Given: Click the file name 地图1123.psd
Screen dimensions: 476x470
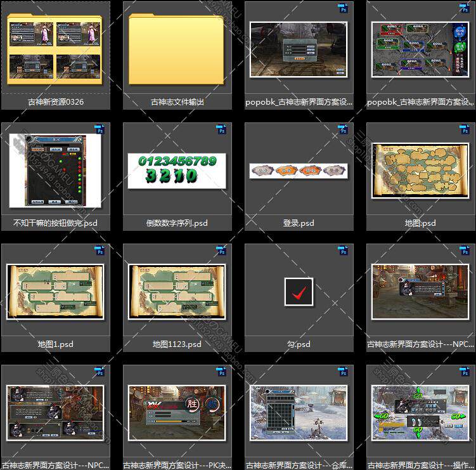Looking at the screenshot, I should pyautogui.click(x=177, y=344).
